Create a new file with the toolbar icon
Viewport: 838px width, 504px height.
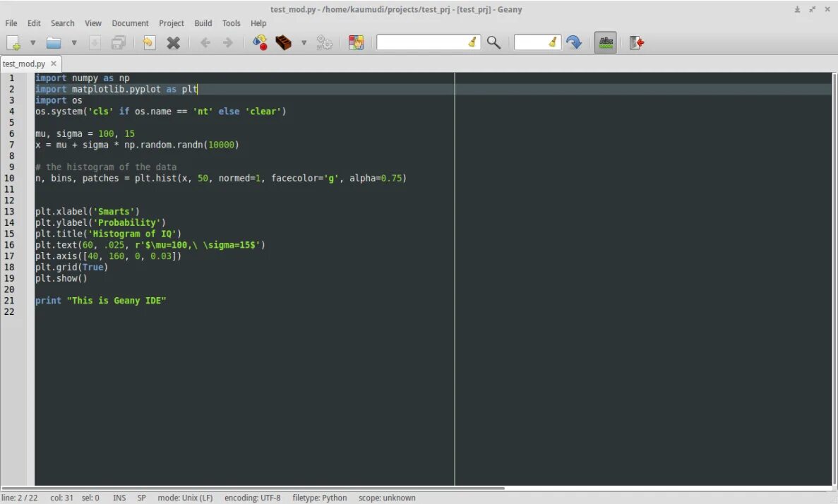click(x=13, y=43)
